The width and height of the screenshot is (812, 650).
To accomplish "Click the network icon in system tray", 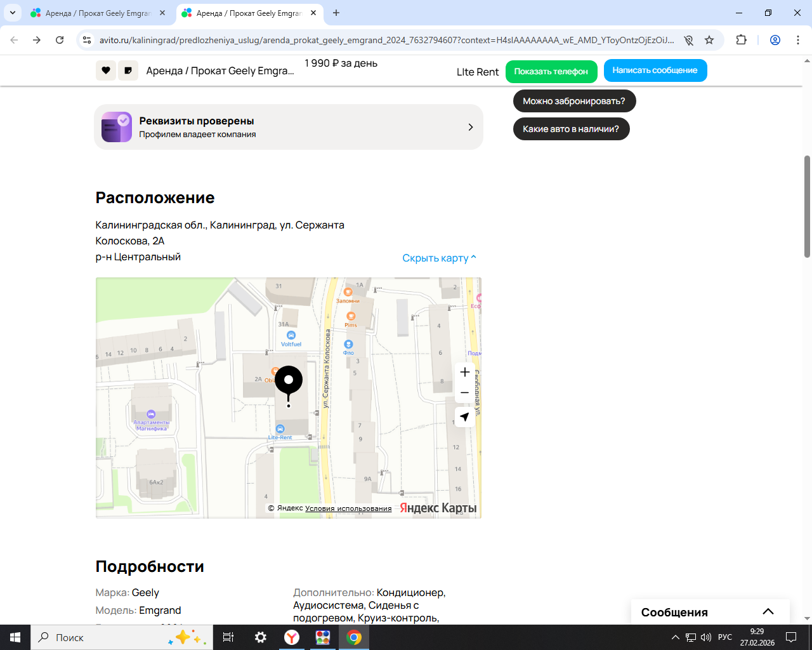I will (x=691, y=637).
